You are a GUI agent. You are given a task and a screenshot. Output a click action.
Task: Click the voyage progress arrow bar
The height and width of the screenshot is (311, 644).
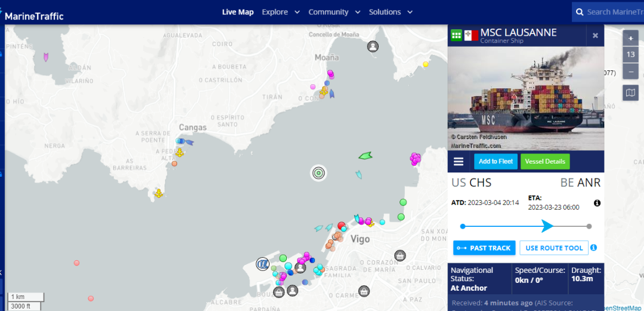(526, 226)
